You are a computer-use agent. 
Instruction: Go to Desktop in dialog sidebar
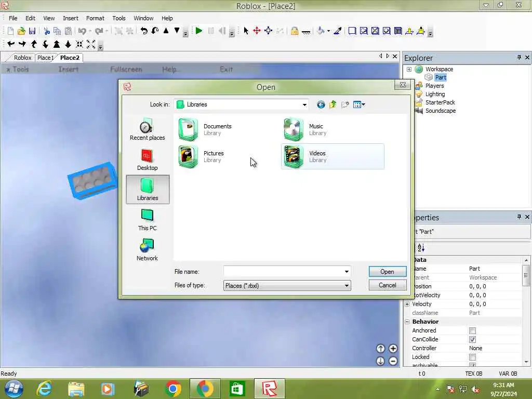coord(147,160)
